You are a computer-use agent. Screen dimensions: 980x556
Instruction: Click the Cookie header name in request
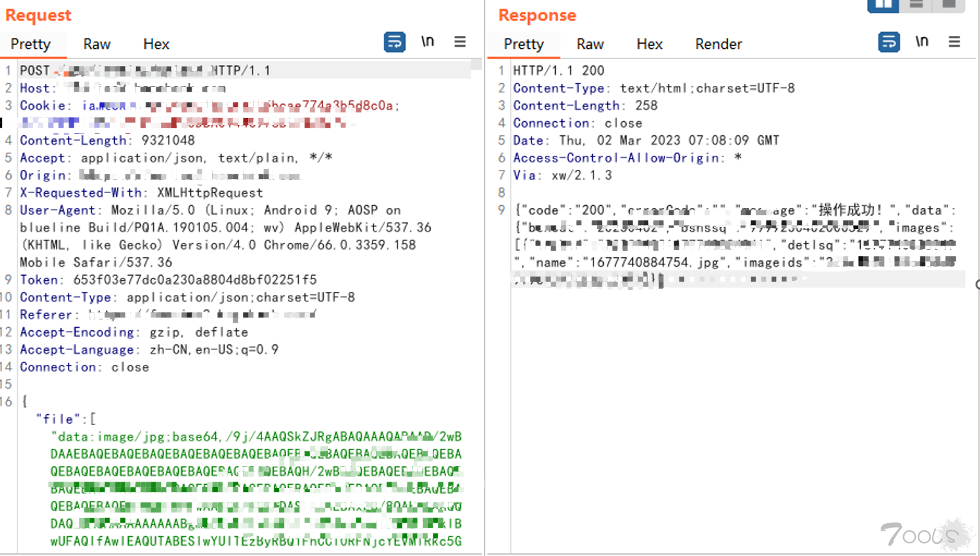point(42,105)
